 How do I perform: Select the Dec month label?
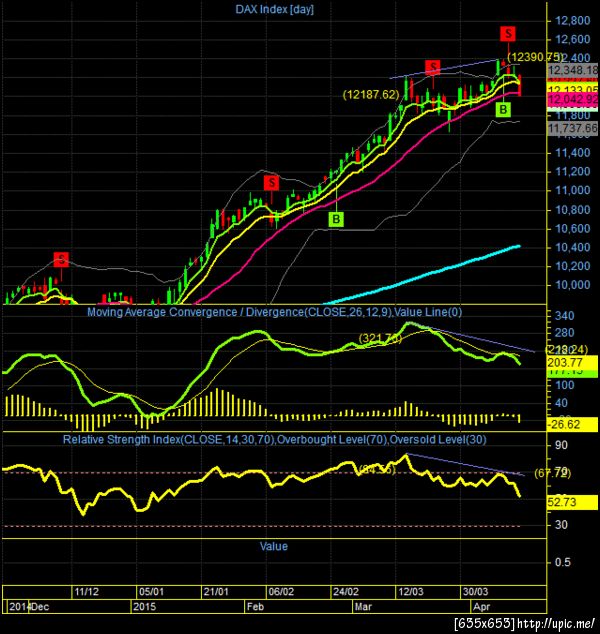coord(40,607)
